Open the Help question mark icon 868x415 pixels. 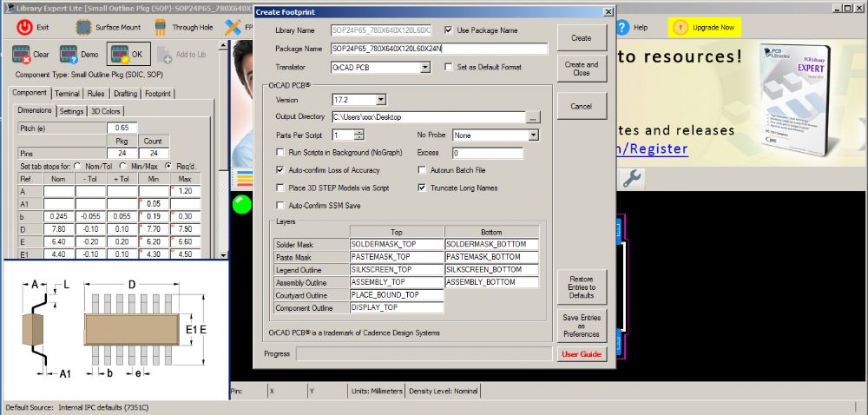(x=622, y=27)
